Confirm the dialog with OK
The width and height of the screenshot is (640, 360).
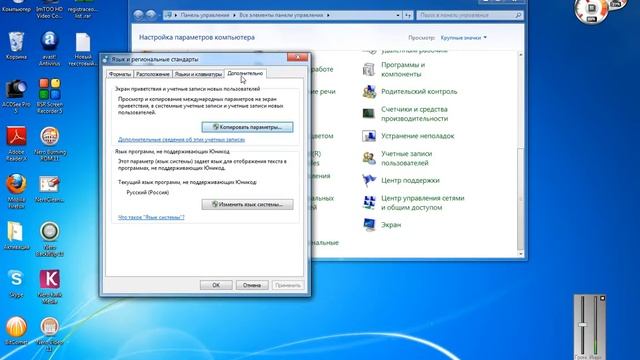pos(216,285)
